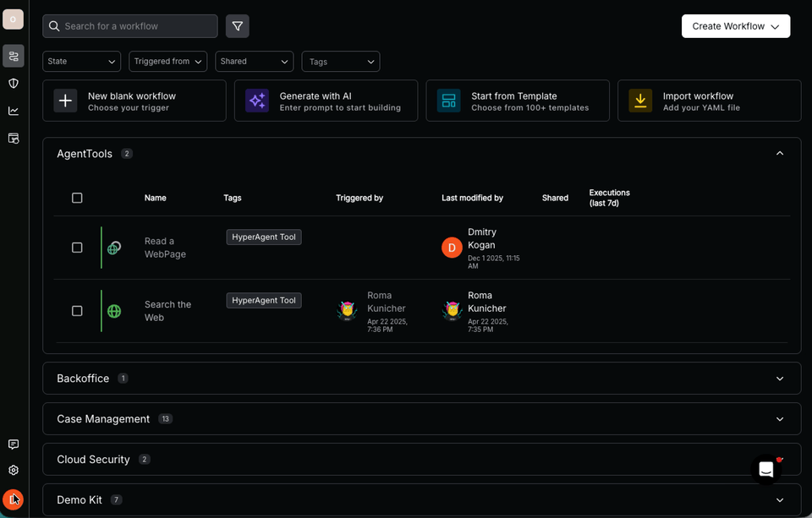The image size is (812, 518).
Task: Click the Name column header
Action: pos(156,198)
